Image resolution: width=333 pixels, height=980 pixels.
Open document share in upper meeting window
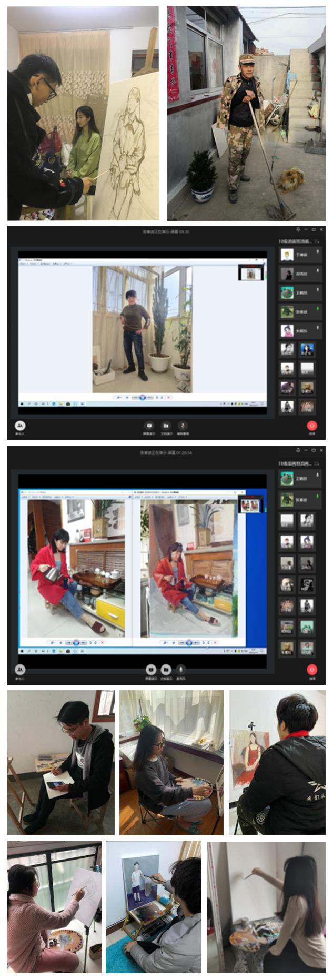click(x=166, y=425)
